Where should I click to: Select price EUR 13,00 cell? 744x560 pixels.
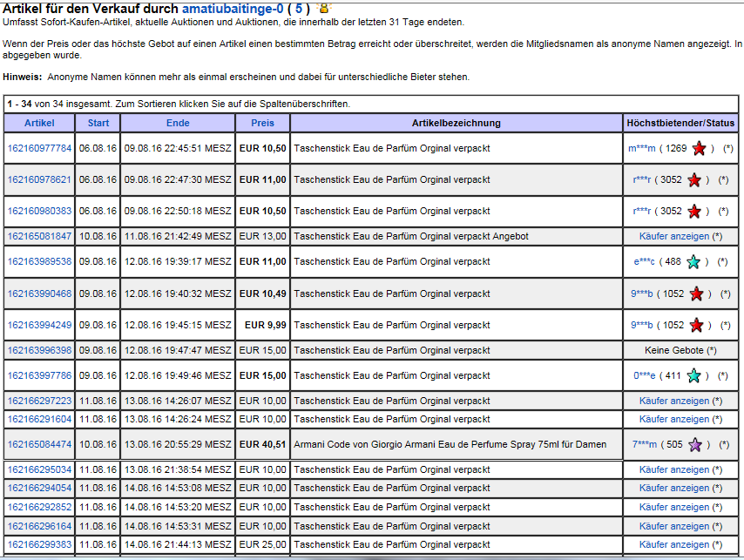pyautogui.click(x=262, y=236)
